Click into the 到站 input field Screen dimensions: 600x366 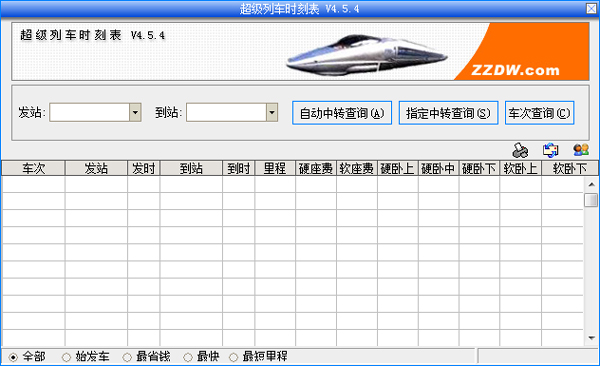pyautogui.click(x=226, y=113)
